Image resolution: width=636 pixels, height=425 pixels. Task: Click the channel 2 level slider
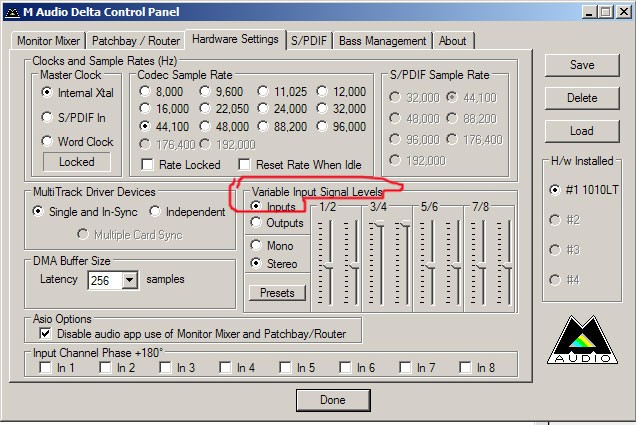tap(356, 266)
